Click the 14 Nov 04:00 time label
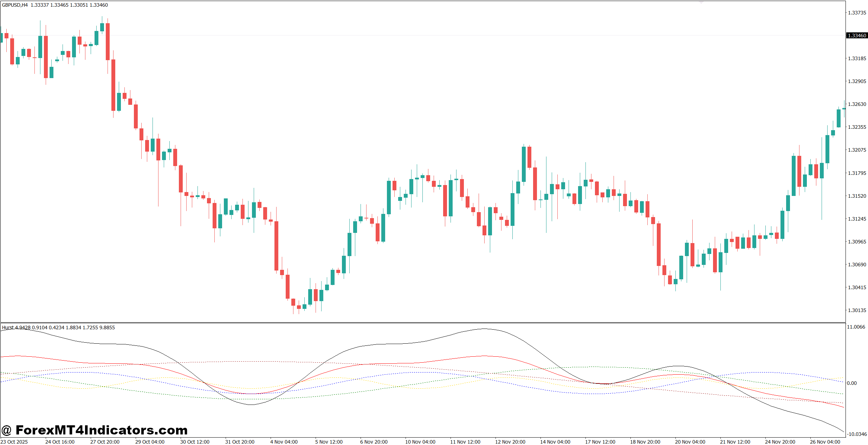 pos(555,442)
